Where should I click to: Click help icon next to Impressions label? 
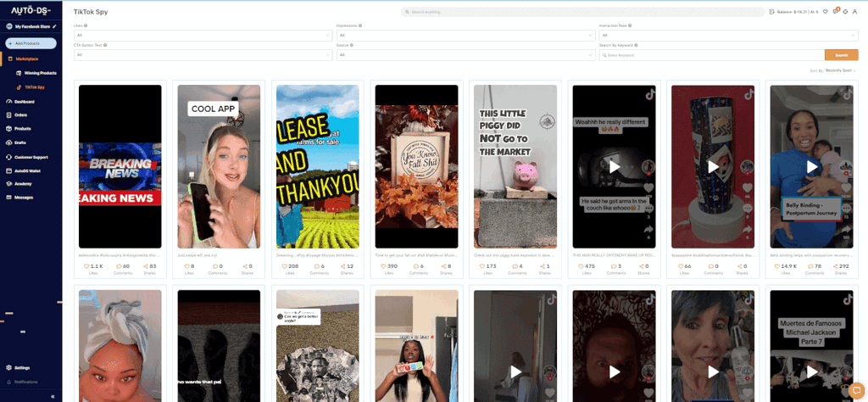coord(360,25)
